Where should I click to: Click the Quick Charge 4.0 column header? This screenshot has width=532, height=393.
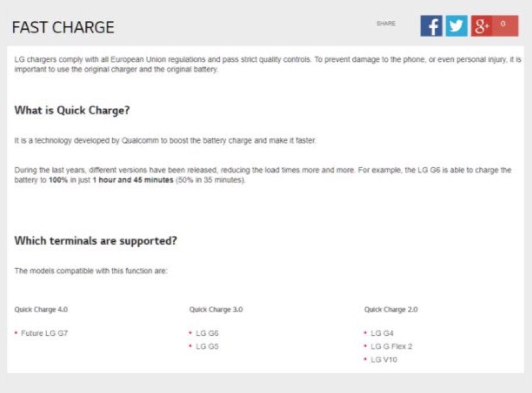point(41,309)
